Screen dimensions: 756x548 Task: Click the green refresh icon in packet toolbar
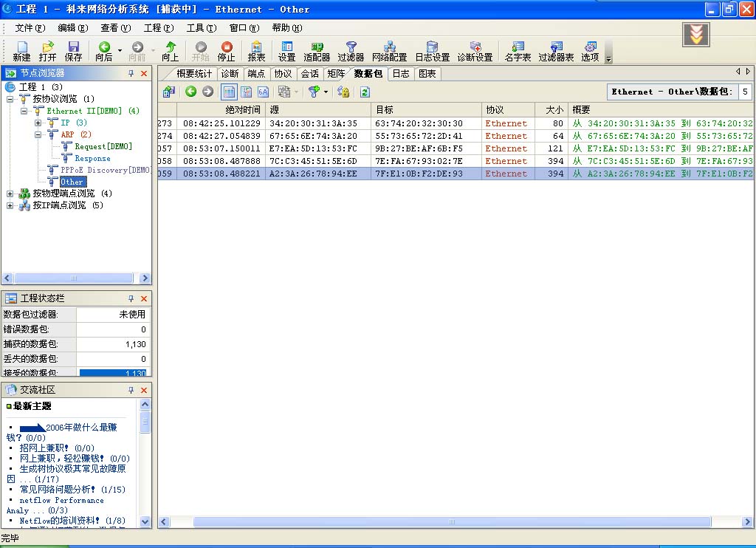(x=365, y=92)
